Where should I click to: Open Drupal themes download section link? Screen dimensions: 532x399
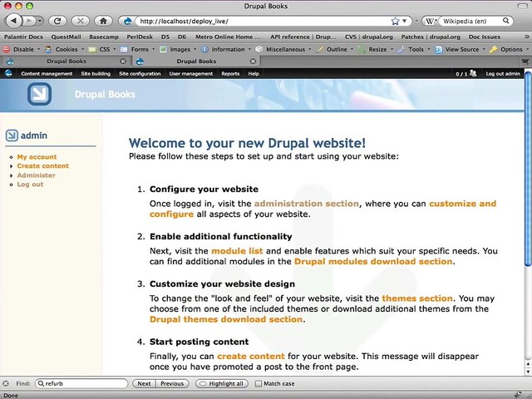pos(226,319)
